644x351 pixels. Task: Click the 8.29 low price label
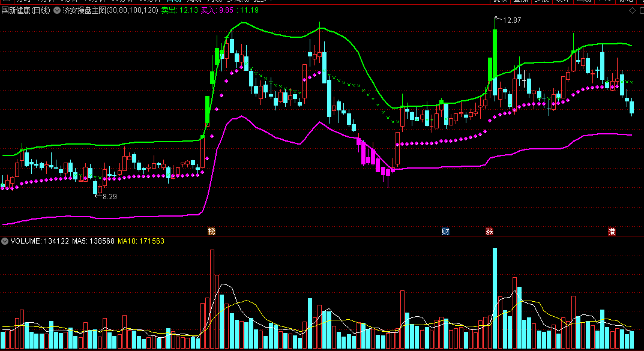pyautogui.click(x=110, y=197)
